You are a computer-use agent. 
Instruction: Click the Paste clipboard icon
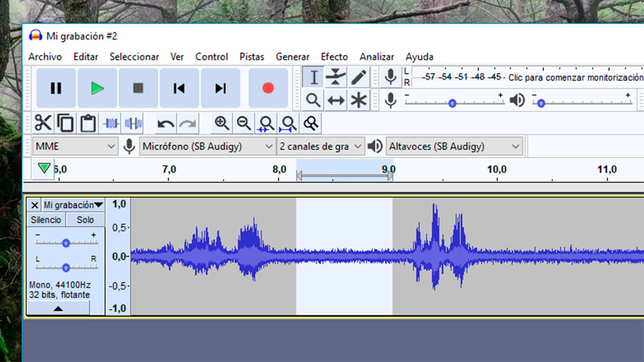coord(88,123)
